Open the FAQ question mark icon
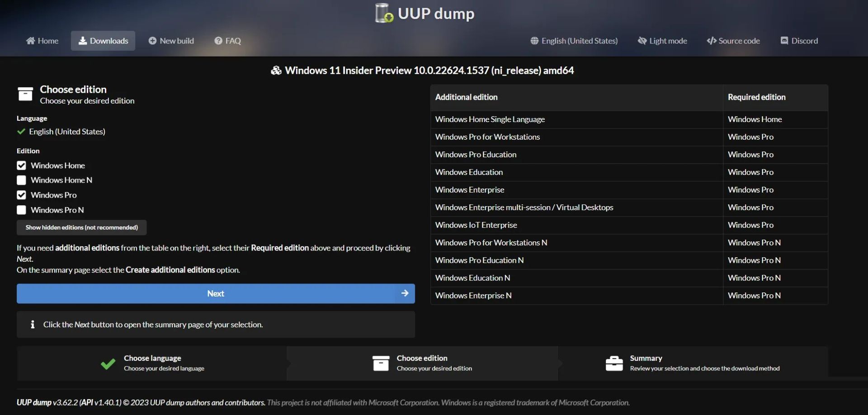The height and width of the screenshot is (415, 868). coord(218,41)
